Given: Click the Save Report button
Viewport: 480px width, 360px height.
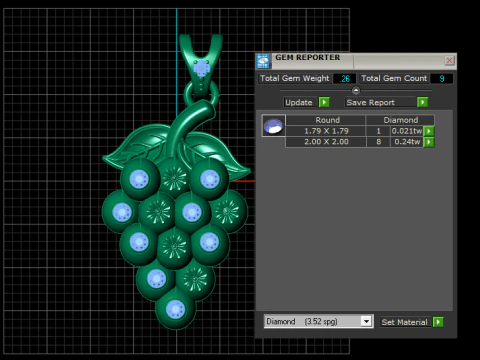Looking at the screenshot, I should [381, 102].
